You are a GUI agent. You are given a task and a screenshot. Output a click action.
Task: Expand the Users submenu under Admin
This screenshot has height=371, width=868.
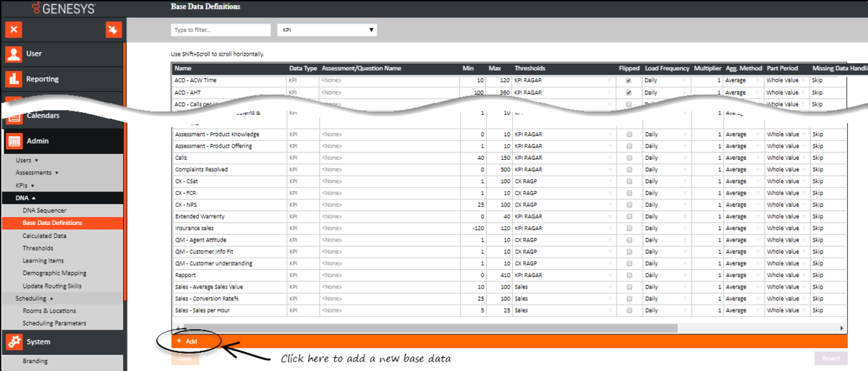27,160
